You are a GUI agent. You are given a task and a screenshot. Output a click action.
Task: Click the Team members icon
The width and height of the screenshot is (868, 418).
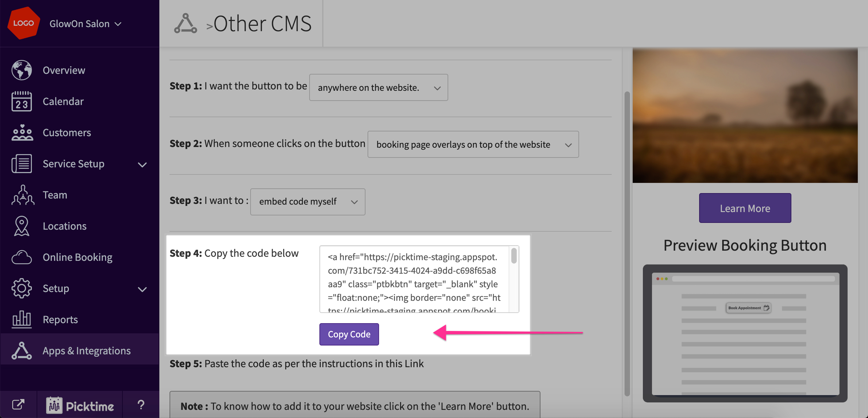click(22, 195)
